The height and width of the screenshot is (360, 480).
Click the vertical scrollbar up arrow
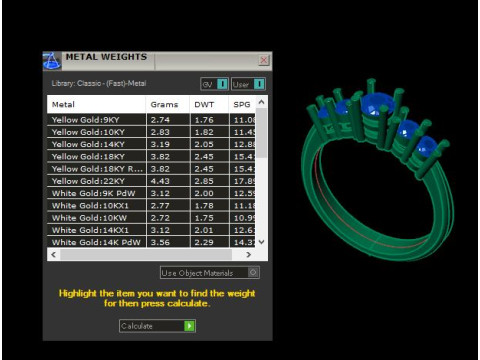click(x=262, y=102)
